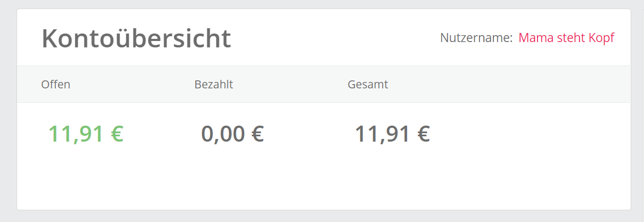Select the Gesamt column header

tap(368, 84)
